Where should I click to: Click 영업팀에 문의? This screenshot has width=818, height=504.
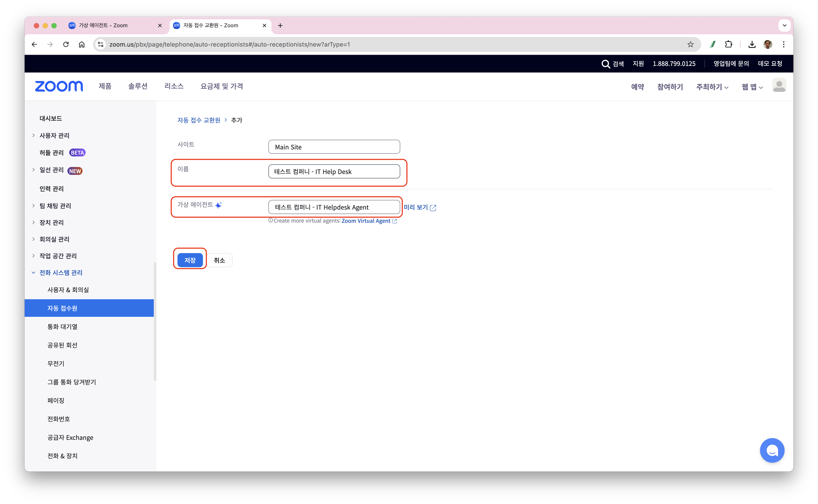[731, 64]
